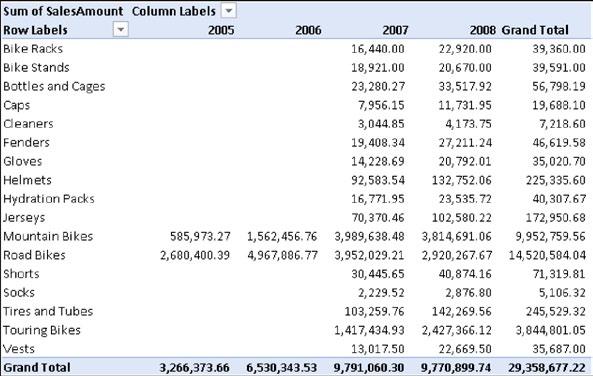Click Touring Bikes 2008 value 2,427,366.12
The height and width of the screenshot is (376, 593).
457,330
